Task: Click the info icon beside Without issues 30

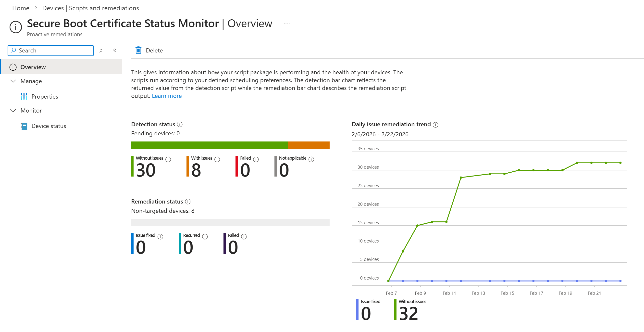Action: click(169, 159)
